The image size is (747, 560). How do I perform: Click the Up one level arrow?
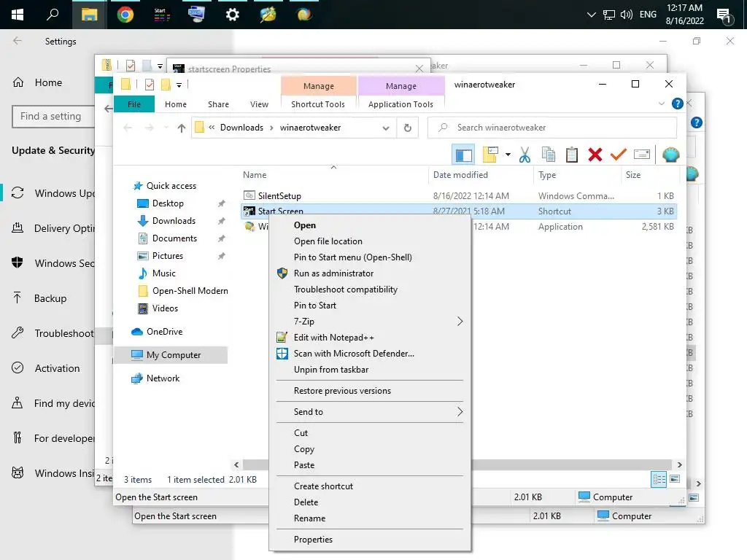coord(181,128)
